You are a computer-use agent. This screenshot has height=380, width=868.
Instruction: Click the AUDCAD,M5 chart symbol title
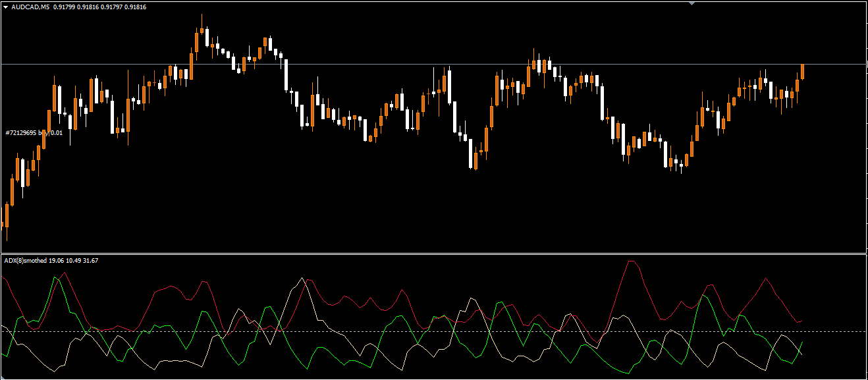[x=31, y=7]
